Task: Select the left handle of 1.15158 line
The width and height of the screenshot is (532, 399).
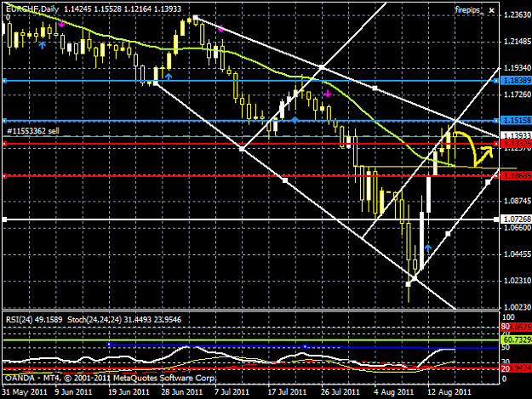Action: 4,120
